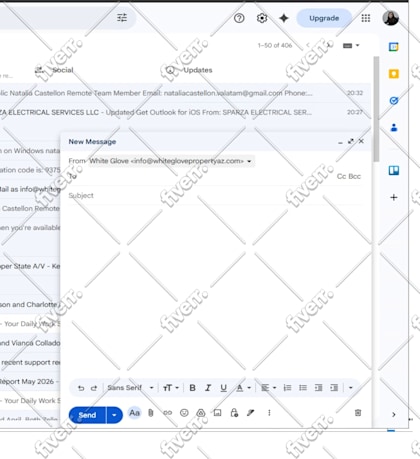Undo the last edit in compose toolbar
The height and width of the screenshot is (459, 420).
click(80, 388)
